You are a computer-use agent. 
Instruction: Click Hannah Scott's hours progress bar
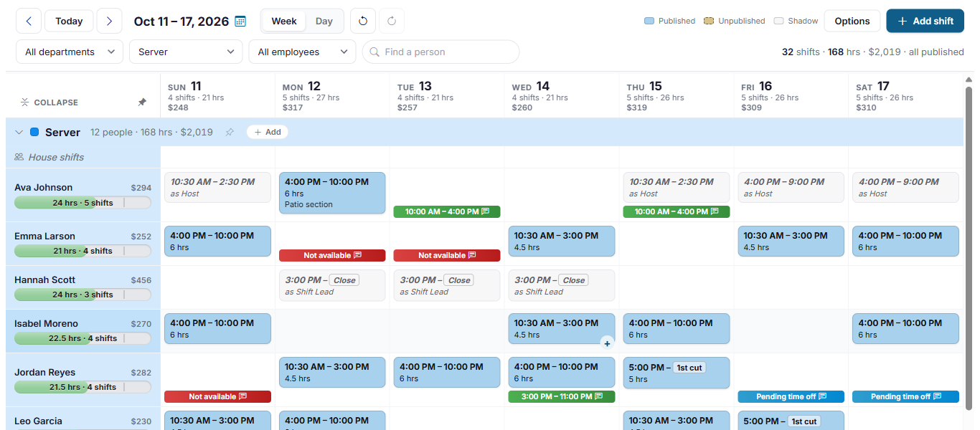[x=83, y=295]
